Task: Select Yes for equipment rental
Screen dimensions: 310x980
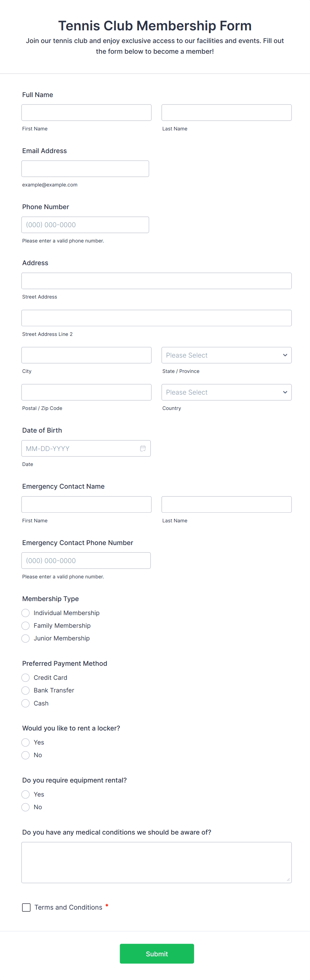Action: [x=25, y=794]
